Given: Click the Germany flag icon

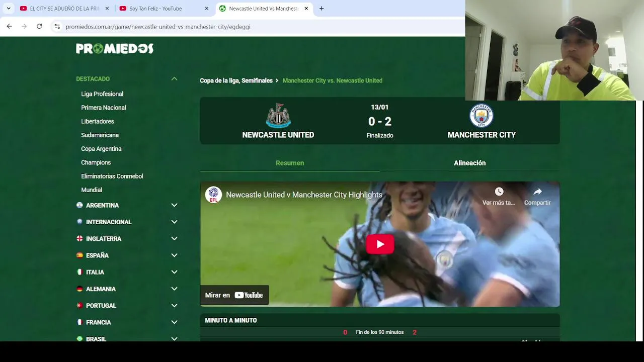Looking at the screenshot, I should click(x=79, y=289).
